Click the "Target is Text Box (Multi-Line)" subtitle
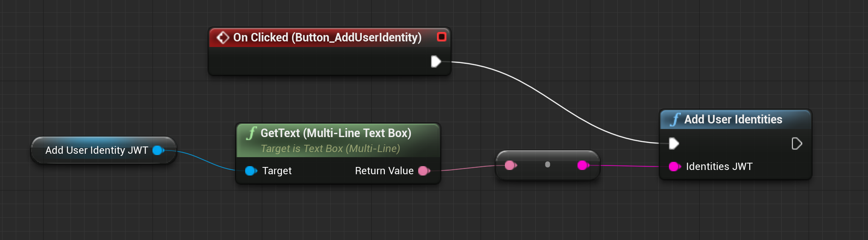Screen dimensions: 868x240 tap(330, 149)
